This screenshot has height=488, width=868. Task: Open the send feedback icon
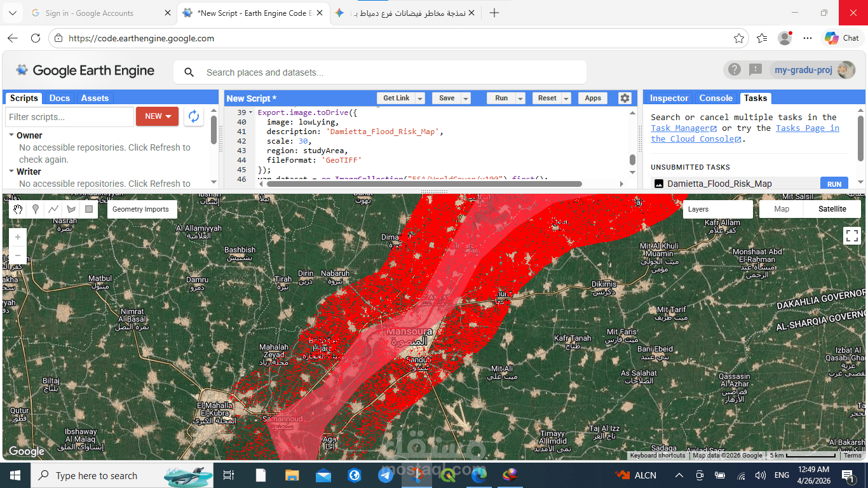tap(755, 70)
